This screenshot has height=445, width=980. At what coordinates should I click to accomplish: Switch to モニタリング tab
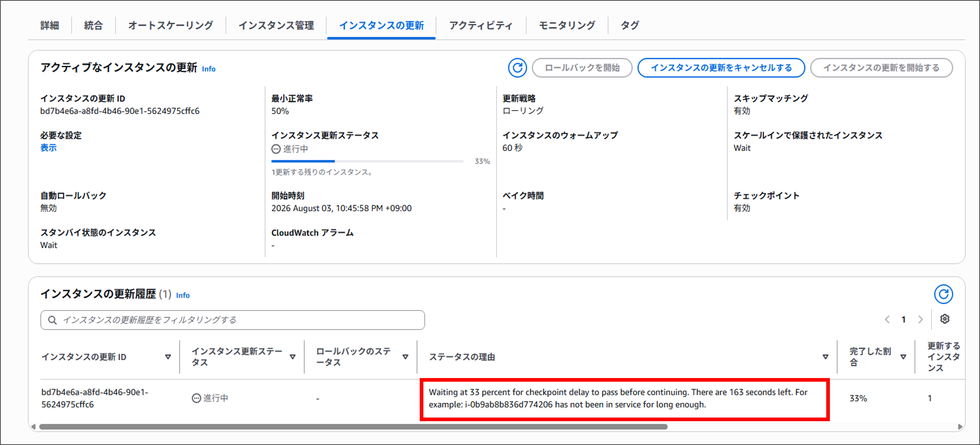tap(567, 26)
